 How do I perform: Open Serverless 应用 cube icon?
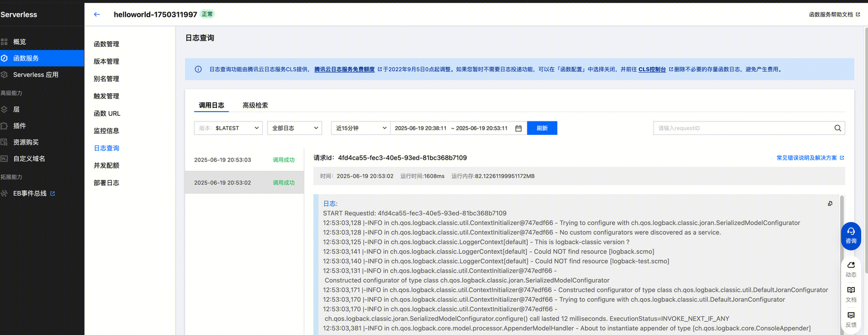pos(4,75)
